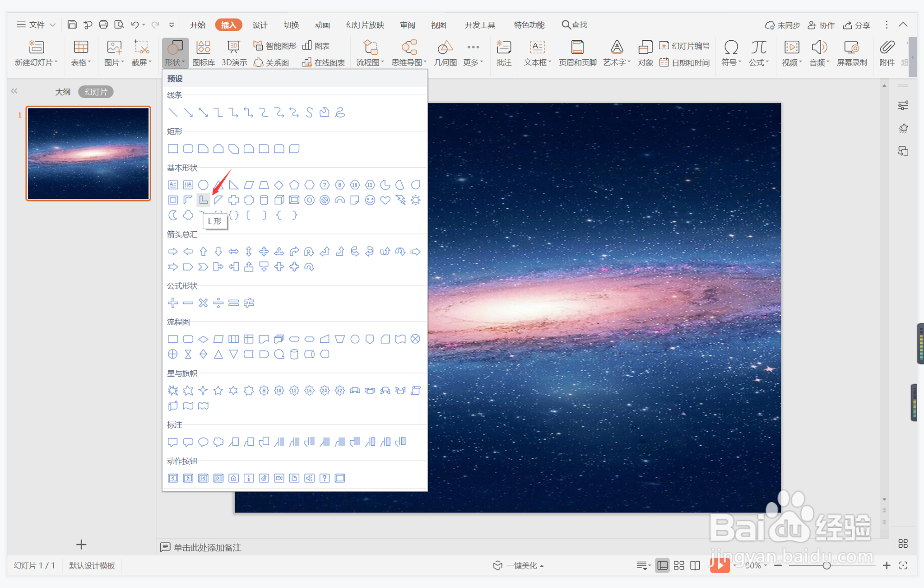Adjust the zoom slider handle

coord(826,565)
